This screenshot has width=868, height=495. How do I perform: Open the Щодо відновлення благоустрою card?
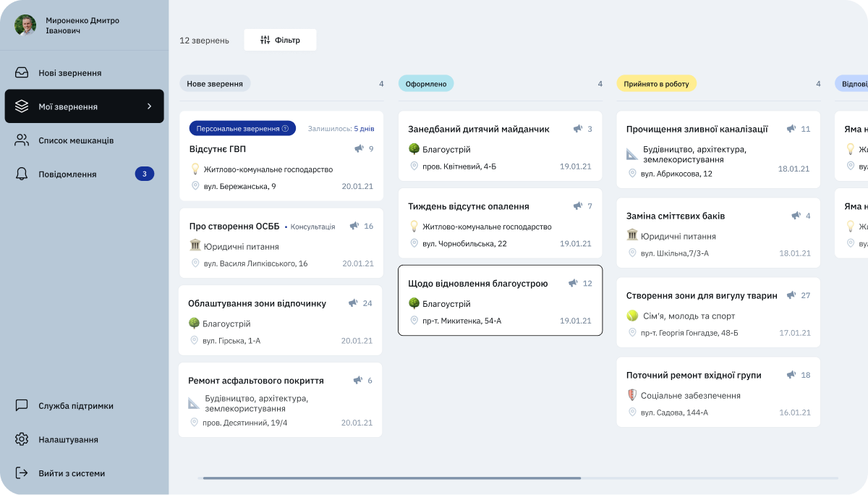pyautogui.click(x=500, y=300)
